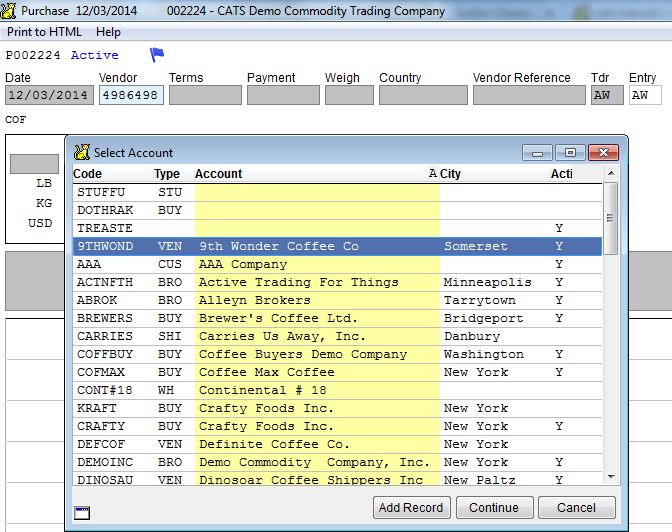Click the cat icon in Select Account title

pyautogui.click(x=81, y=152)
